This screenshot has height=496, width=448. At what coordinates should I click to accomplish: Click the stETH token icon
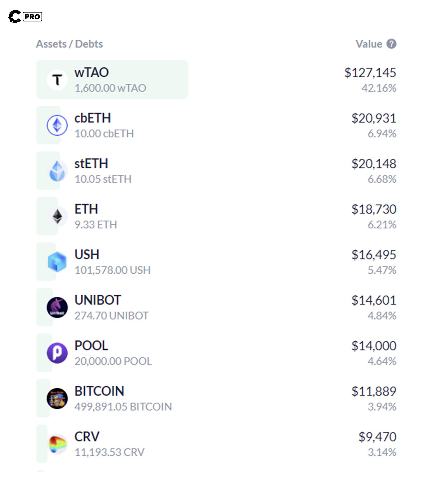coord(57,171)
